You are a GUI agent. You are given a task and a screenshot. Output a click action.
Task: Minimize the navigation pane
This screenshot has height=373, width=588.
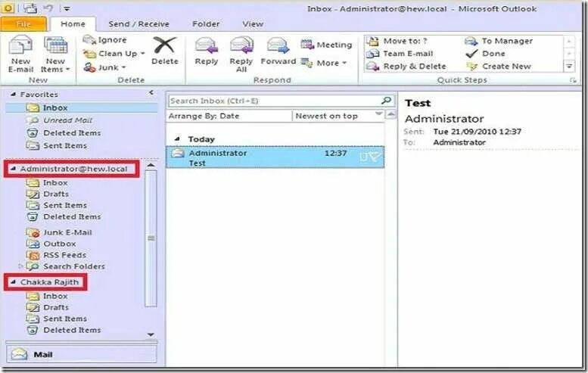(x=151, y=92)
